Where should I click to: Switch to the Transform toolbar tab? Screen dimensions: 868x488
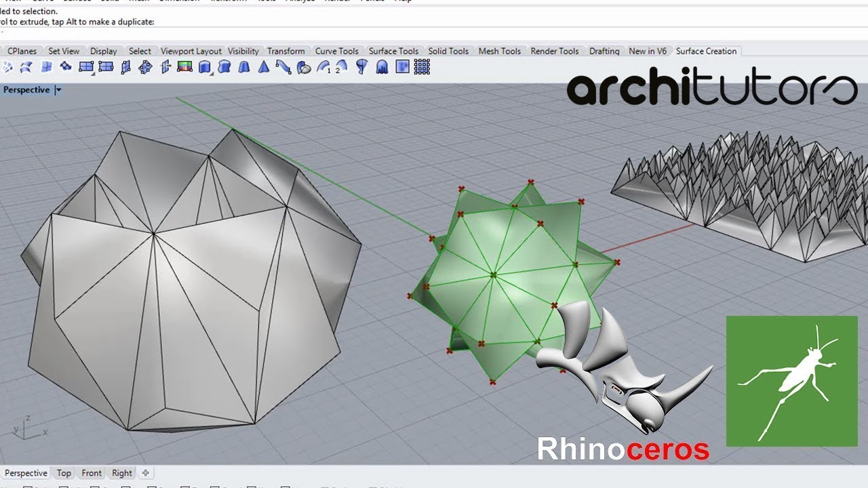click(286, 51)
